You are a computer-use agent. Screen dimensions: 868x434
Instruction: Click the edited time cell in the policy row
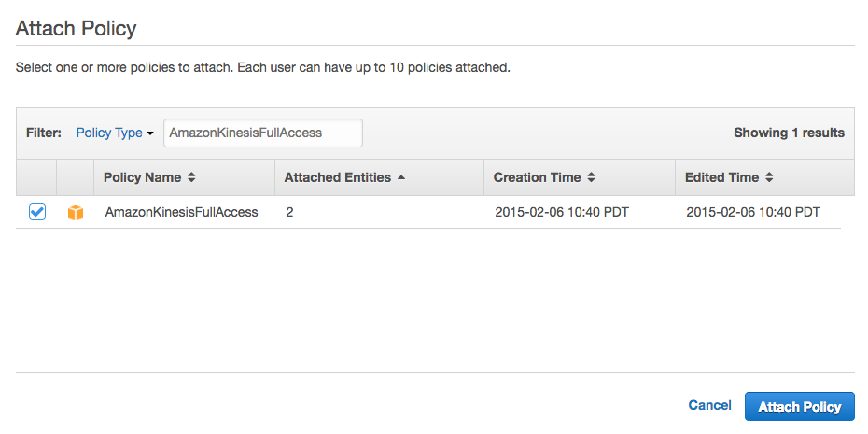(752, 212)
